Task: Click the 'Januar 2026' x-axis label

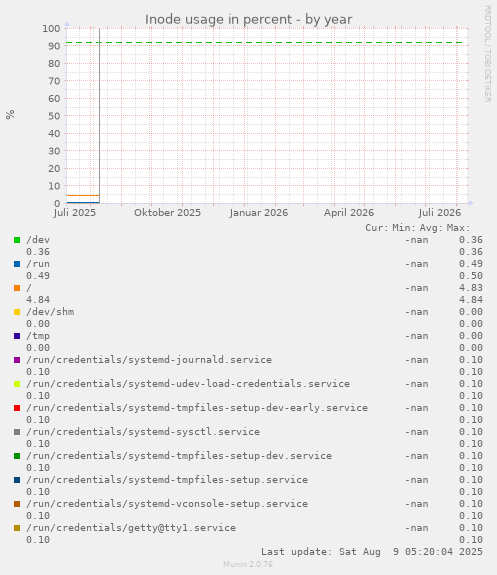Action: 259,213
